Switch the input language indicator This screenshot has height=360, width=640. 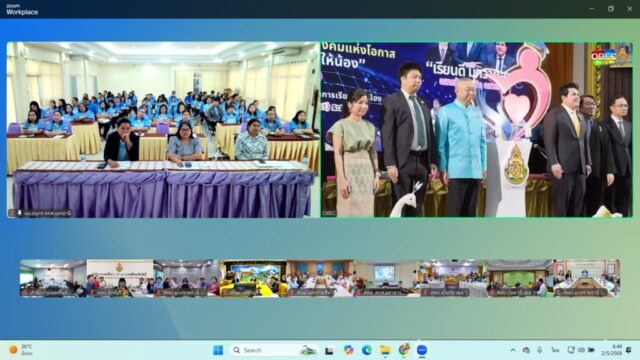[555, 350]
